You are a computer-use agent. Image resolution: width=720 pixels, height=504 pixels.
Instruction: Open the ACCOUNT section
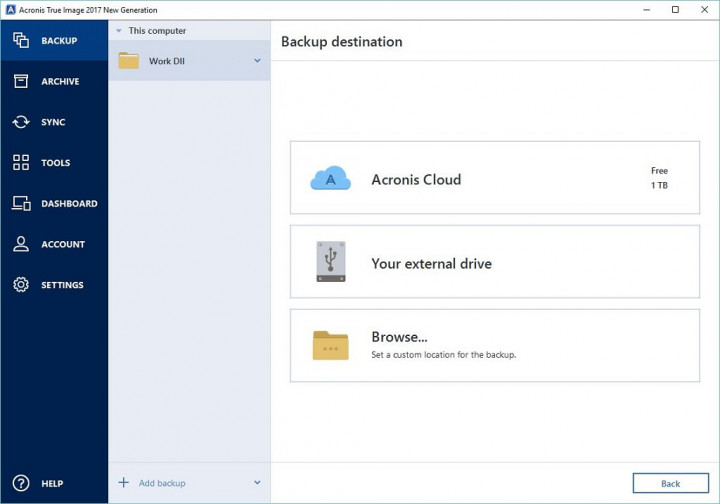[x=54, y=244]
